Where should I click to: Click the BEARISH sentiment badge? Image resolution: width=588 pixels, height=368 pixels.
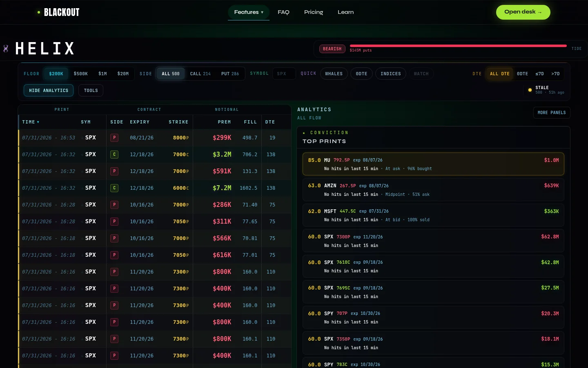click(x=332, y=49)
